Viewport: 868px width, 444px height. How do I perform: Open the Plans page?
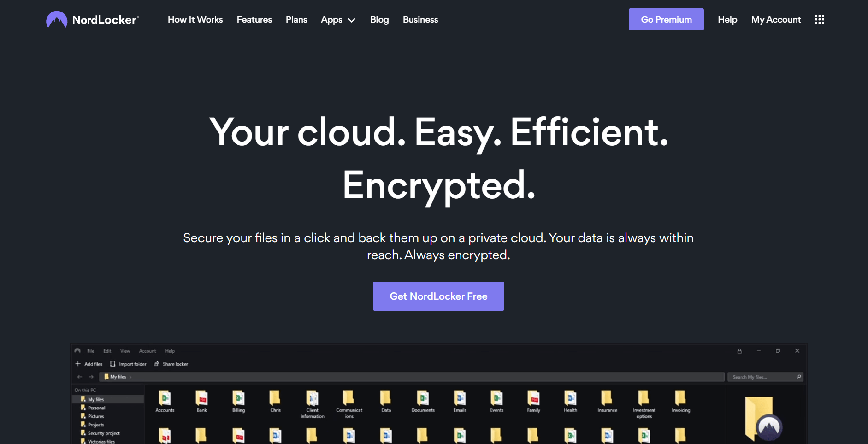coord(296,19)
